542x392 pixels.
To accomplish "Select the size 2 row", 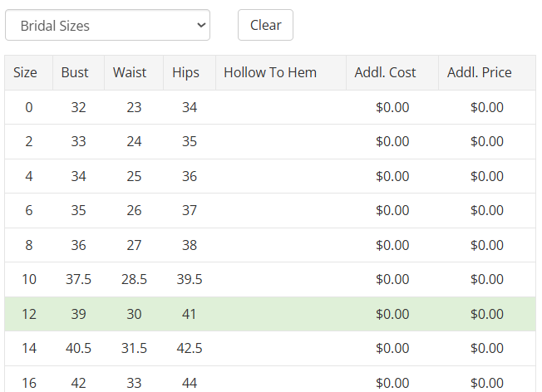I will coord(270,142).
